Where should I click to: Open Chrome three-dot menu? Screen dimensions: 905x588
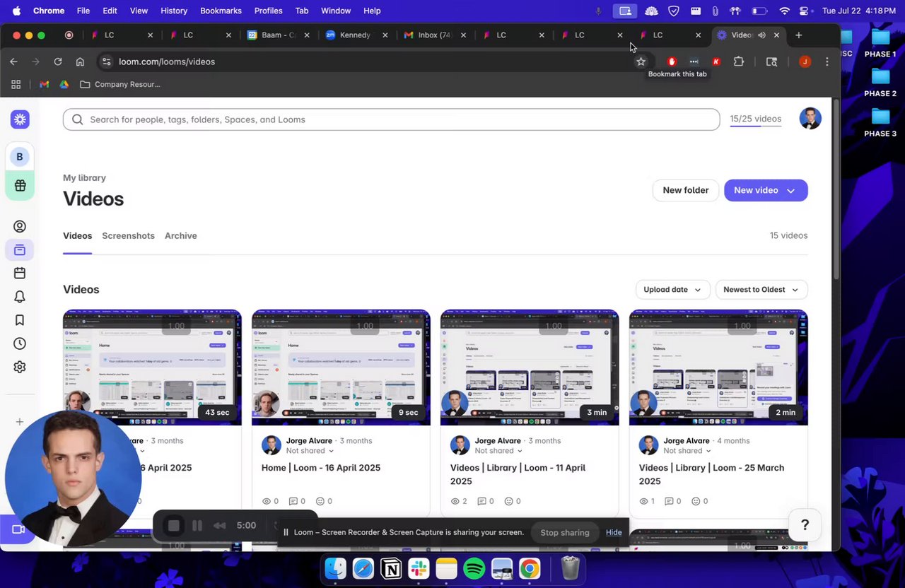pyautogui.click(x=827, y=61)
